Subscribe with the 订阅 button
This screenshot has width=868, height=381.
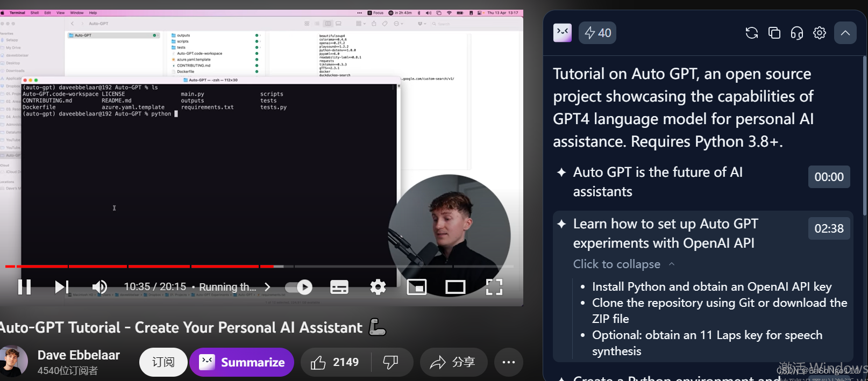pos(163,362)
